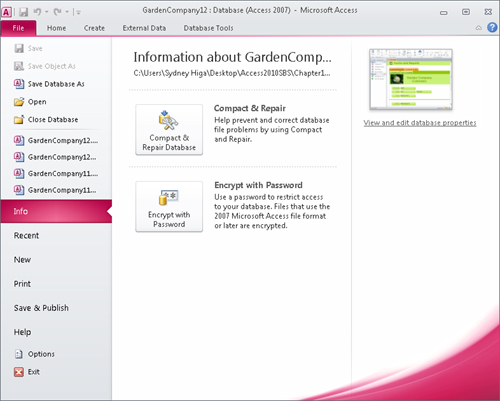Open the Print page
The image size is (500, 401).
coord(22,284)
